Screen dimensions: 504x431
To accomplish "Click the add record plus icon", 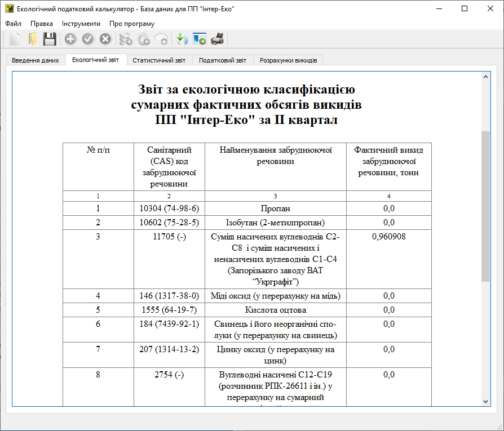I will pos(70,39).
